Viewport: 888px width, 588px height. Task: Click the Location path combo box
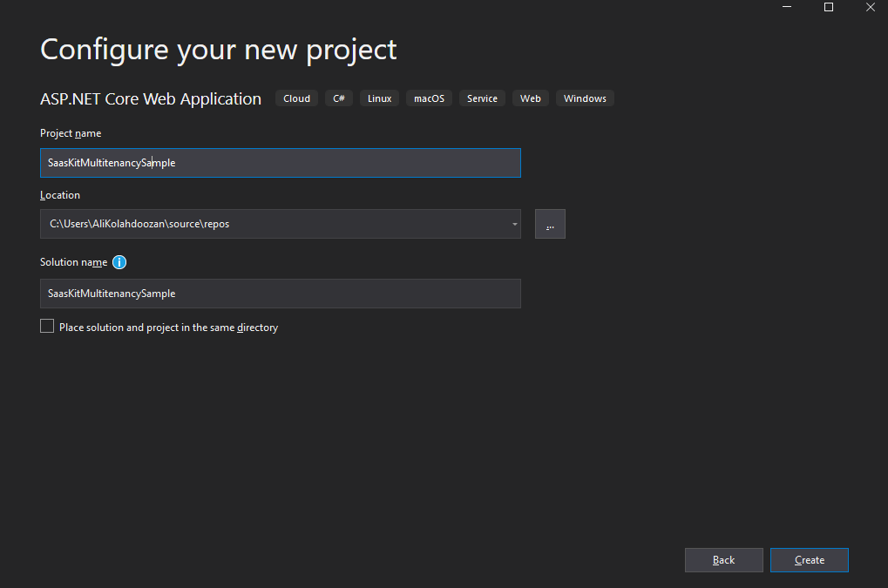(270, 224)
